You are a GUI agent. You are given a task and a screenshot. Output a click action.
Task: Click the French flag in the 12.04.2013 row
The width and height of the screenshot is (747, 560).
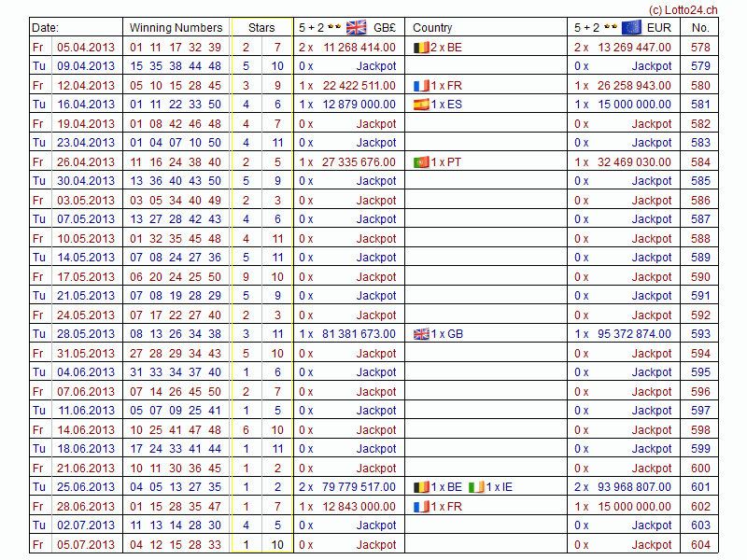(x=421, y=85)
